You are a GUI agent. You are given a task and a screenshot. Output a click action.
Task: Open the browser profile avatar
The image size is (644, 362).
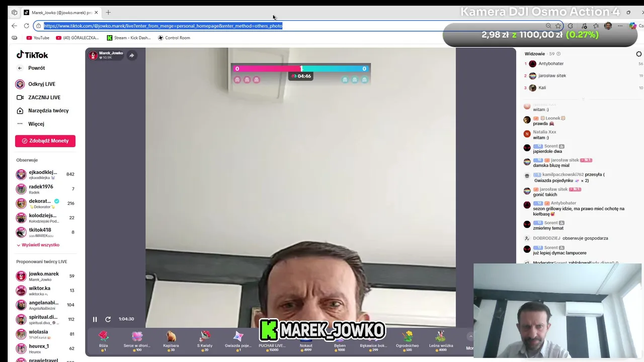[x=608, y=26]
